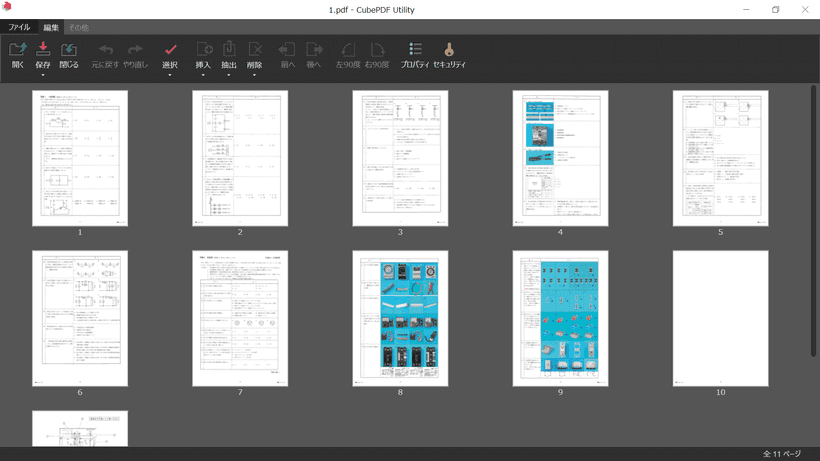The width and height of the screenshot is (820, 461).
Task: Select page 2 thumbnail
Action: (x=240, y=158)
